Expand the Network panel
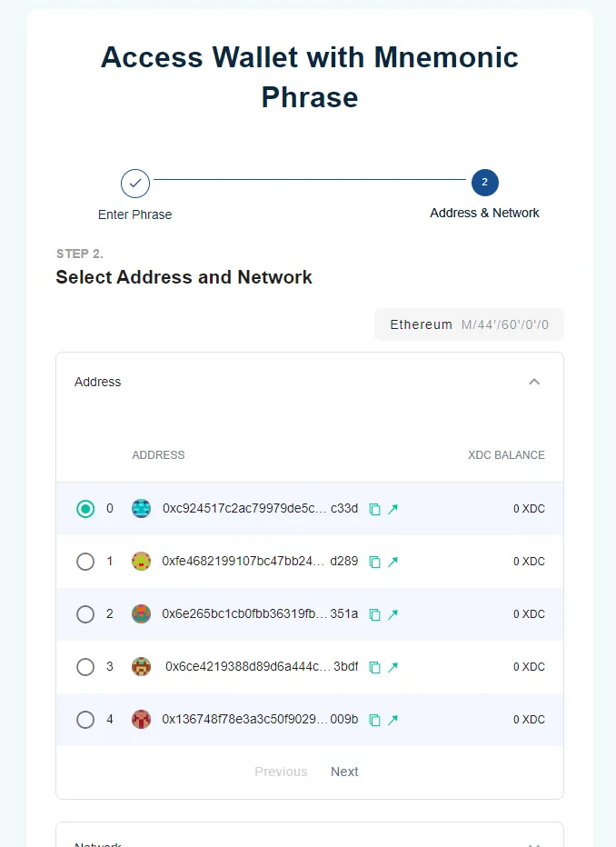The image size is (616, 847). (534, 842)
